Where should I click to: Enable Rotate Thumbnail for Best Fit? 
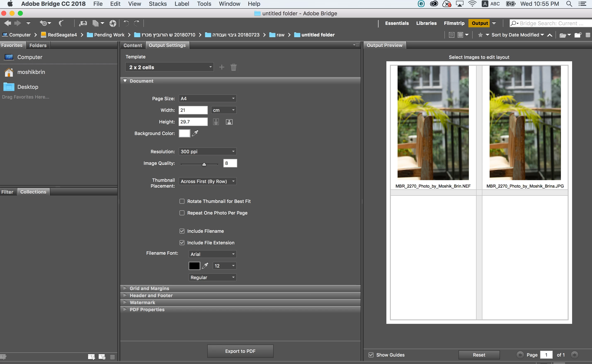(x=182, y=201)
